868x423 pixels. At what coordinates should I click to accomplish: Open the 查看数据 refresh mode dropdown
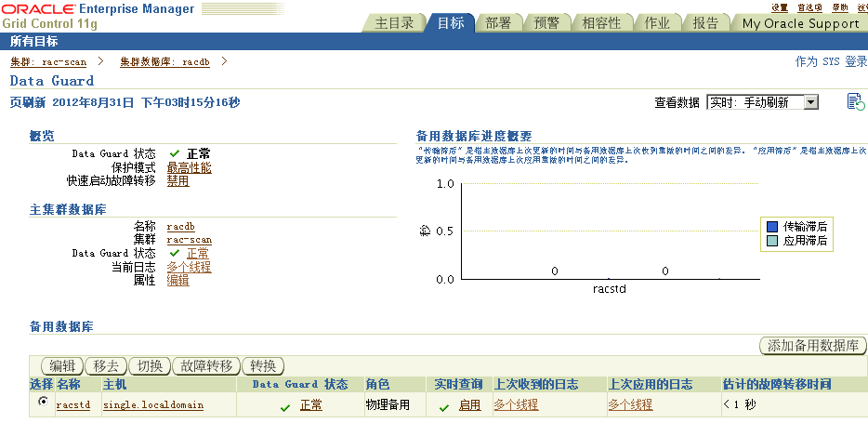point(762,102)
